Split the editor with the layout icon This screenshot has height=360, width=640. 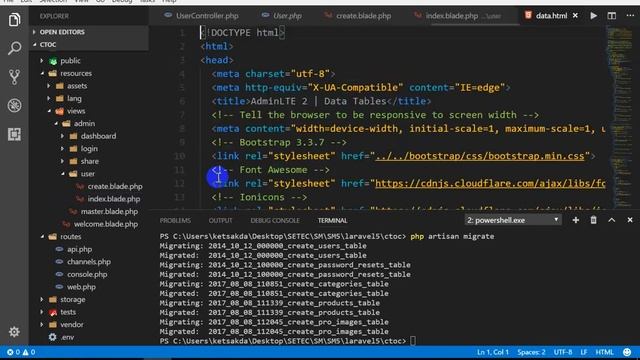[611, 16]
